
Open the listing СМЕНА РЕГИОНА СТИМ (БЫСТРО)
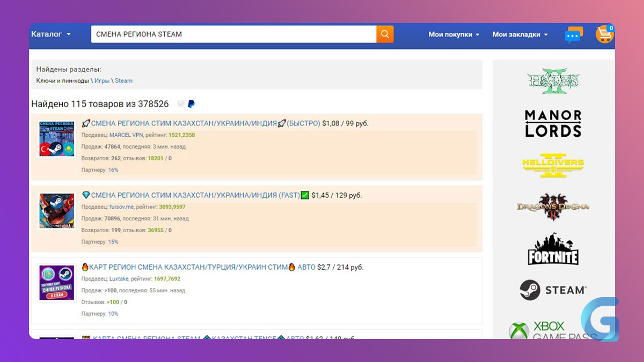pos(201,123)
